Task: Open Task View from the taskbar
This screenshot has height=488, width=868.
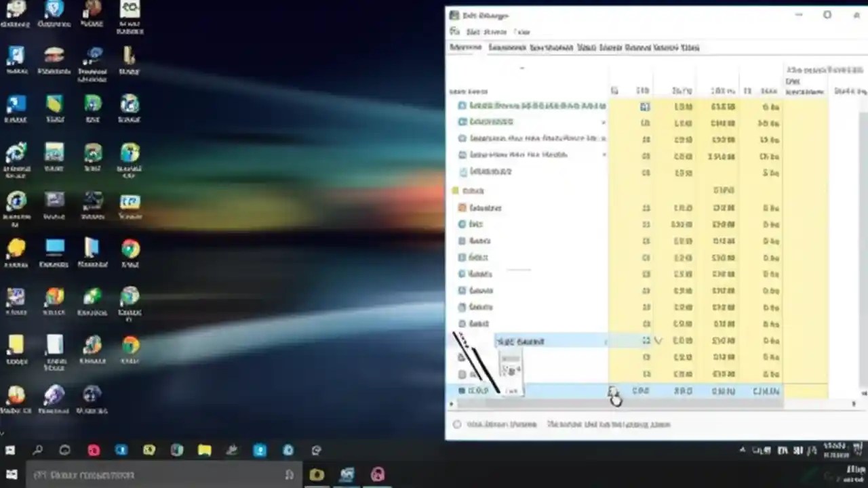Action: point(64,449)
